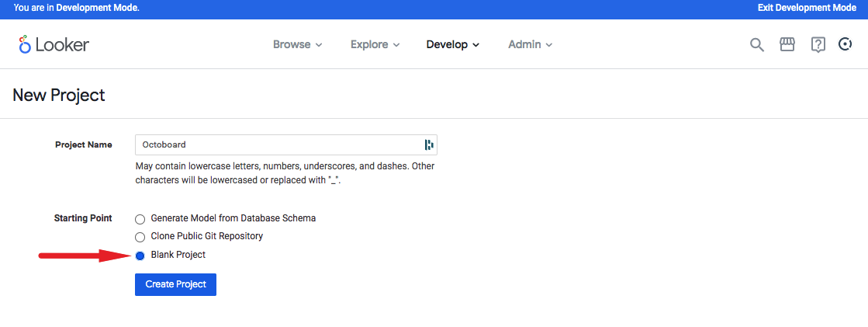The height and width of the screenshot is (327, 868).
Task: Expand the Admin menu
Action: pyautogui.click(x=530, y=45)
